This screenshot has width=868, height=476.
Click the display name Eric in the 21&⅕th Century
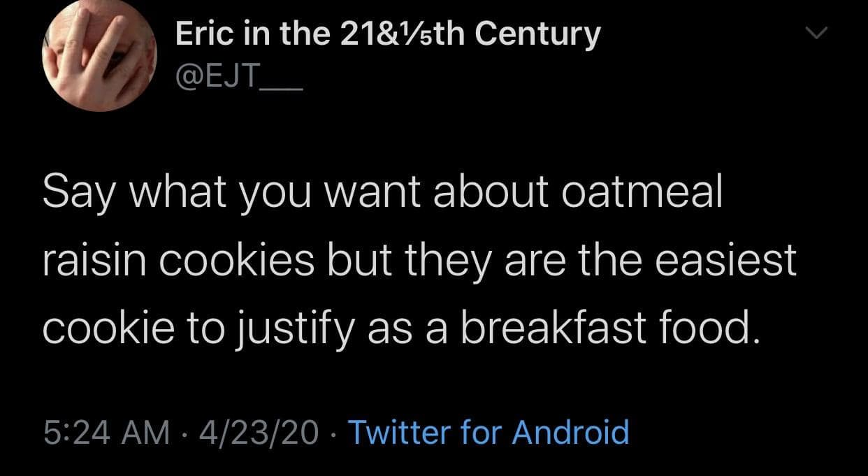pos(387,34)
